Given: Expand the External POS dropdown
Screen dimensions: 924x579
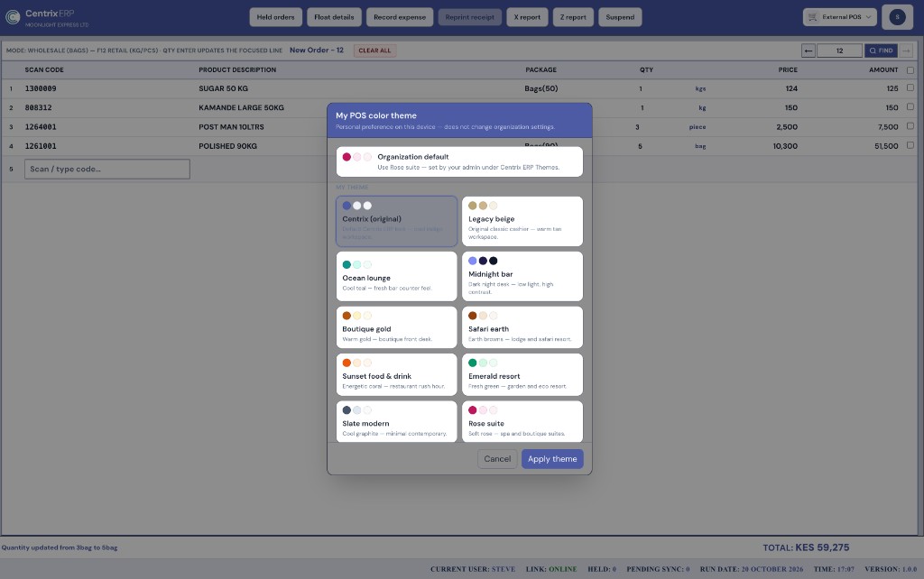Looking at the screenshot, I should tap(840, 17).
